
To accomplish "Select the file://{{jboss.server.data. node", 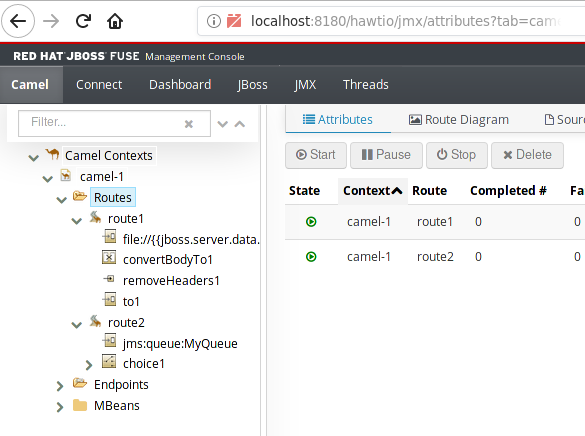I will [x=191, y=239].
